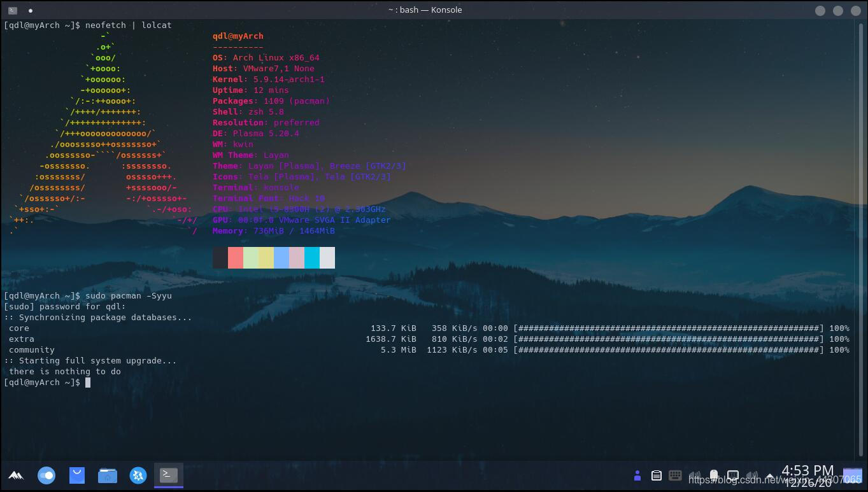Close the Konsole window

click(x=855, y=10)
